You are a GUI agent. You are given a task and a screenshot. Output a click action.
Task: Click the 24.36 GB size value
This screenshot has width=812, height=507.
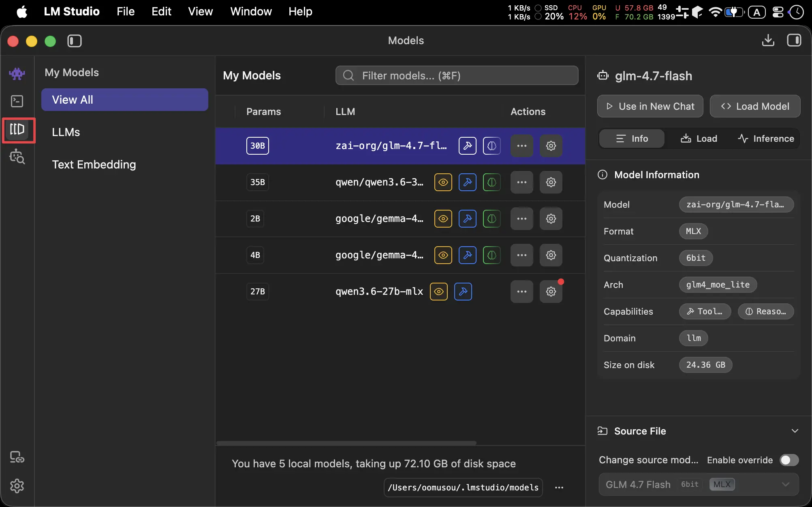point(706,365)
